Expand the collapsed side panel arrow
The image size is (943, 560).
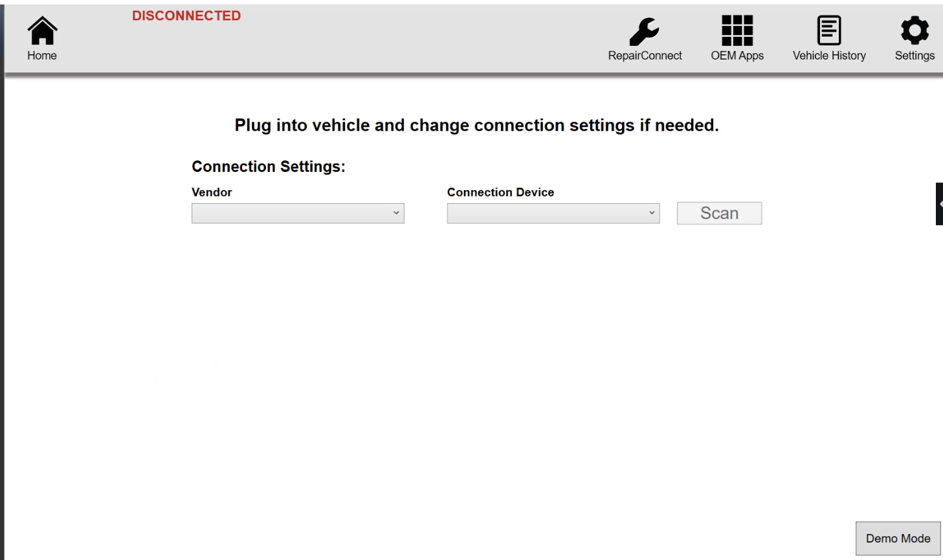tap(940, 204)
